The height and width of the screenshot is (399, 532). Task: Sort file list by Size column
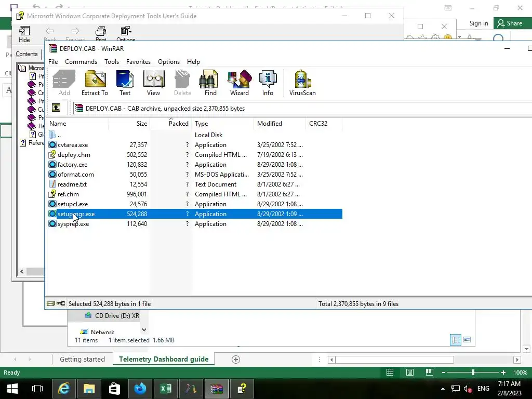[129, 124]
